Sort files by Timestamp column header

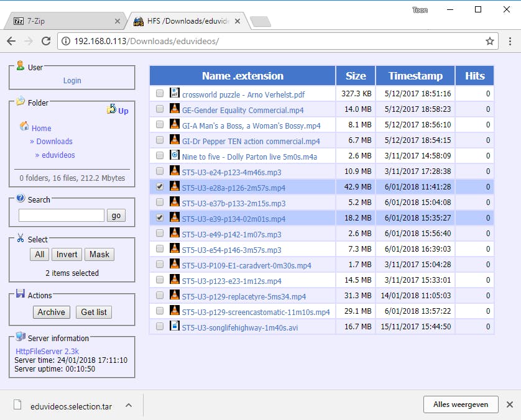click(415, 76)
